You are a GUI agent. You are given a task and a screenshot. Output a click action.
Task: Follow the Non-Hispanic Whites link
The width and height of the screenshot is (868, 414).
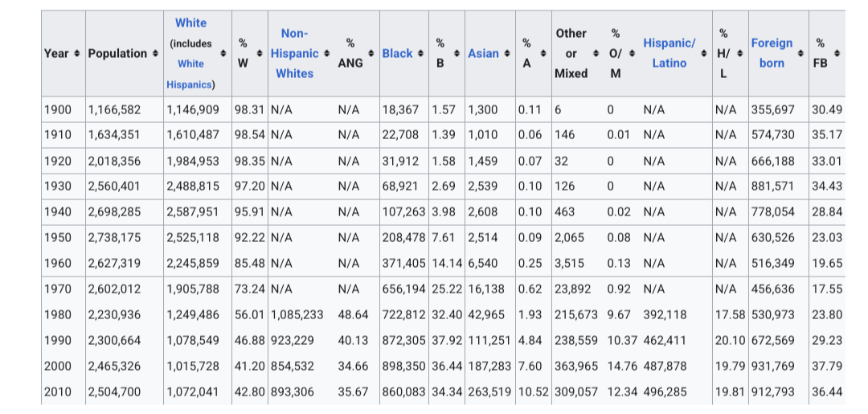(x=294, y=53)
